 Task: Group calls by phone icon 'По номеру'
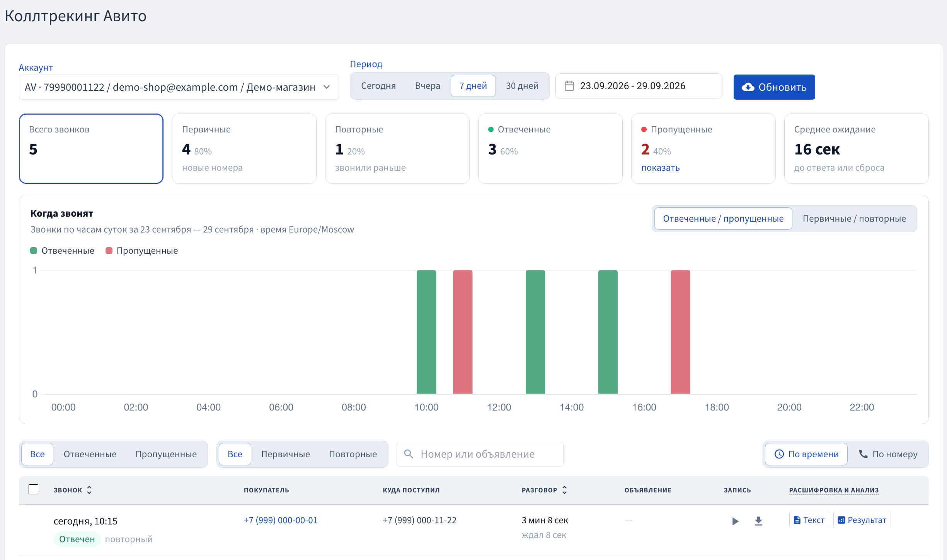[x=888, y=454]
